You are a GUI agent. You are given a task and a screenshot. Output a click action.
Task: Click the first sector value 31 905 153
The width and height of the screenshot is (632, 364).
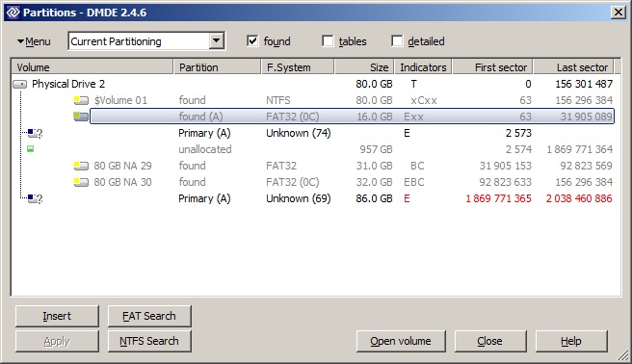506,166
